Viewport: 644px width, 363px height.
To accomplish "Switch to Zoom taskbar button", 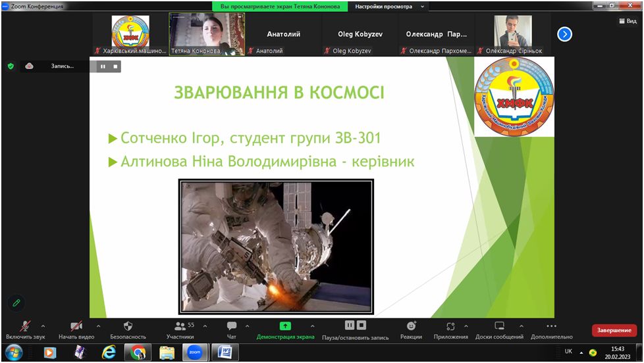I will click(195, 352).
